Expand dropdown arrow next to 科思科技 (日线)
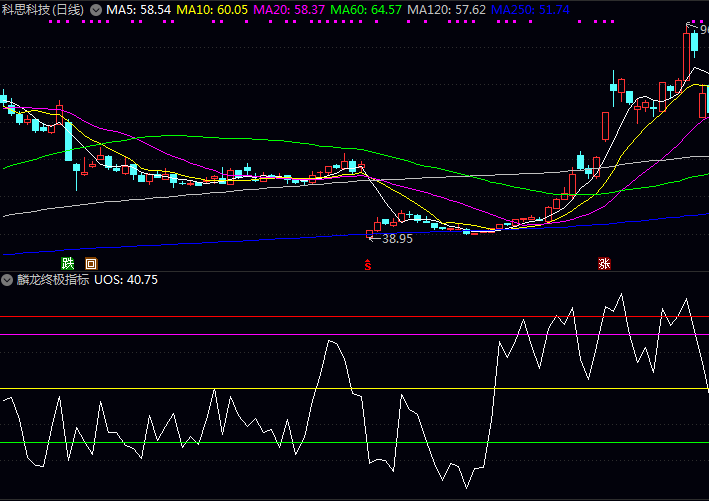Image resolution: width=709 pixels, height=501 pixels. pyautogui.click(x=96, y=9)
